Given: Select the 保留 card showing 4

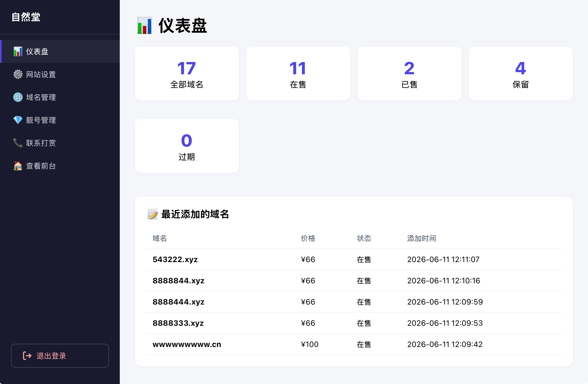Looking at the screenshot, I should click(521, 73).
